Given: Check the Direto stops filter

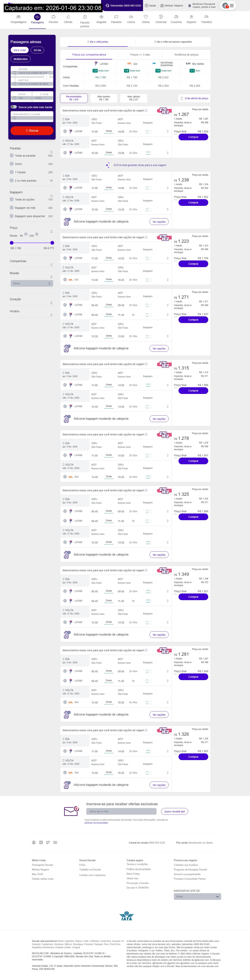Looking at the screenshot, I should pos(12,164).
